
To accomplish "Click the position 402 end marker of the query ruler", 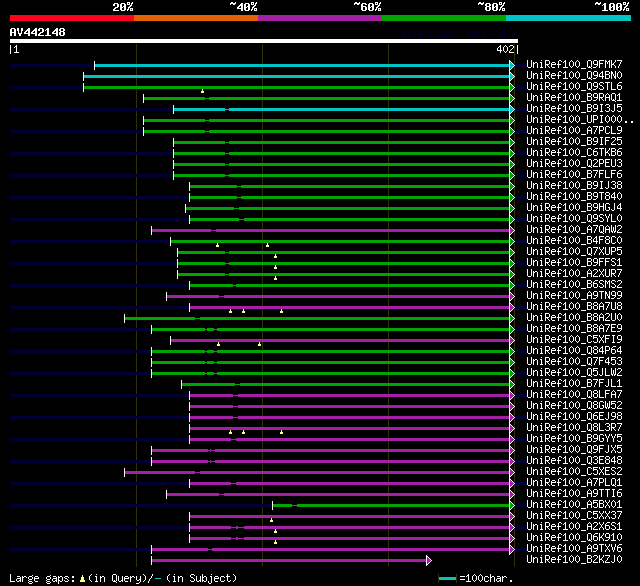I will click(507, 49).
